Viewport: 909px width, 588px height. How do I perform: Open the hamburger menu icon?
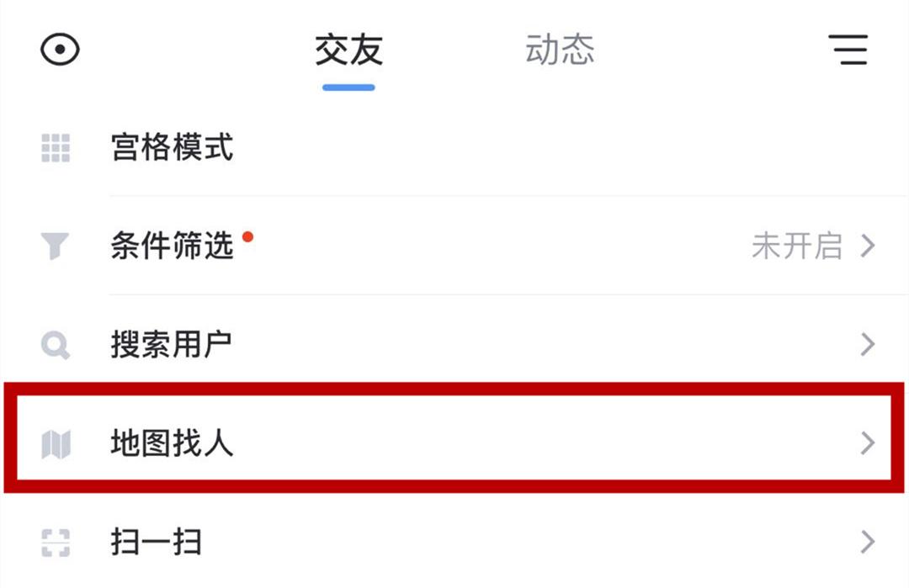tap(848, 50)
